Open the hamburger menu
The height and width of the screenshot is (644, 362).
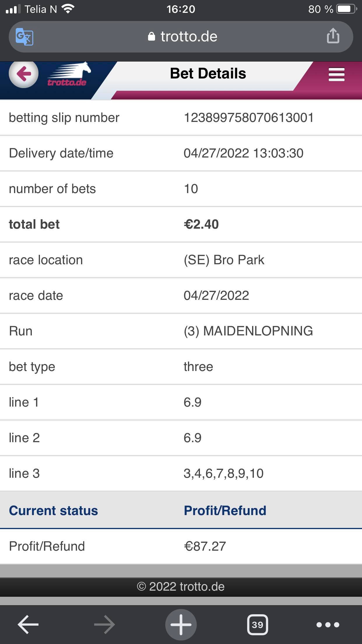337,74
